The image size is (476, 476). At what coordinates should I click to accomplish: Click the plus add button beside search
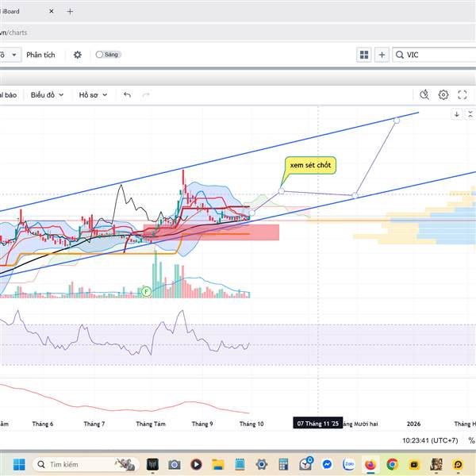[x=382, y=55]
